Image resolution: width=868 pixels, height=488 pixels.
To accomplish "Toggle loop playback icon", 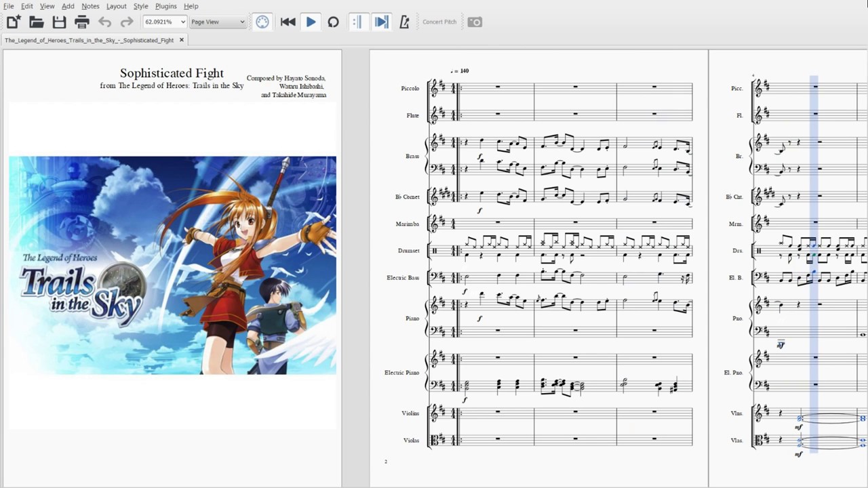I will pyautogui.click(x=333, y=22).
